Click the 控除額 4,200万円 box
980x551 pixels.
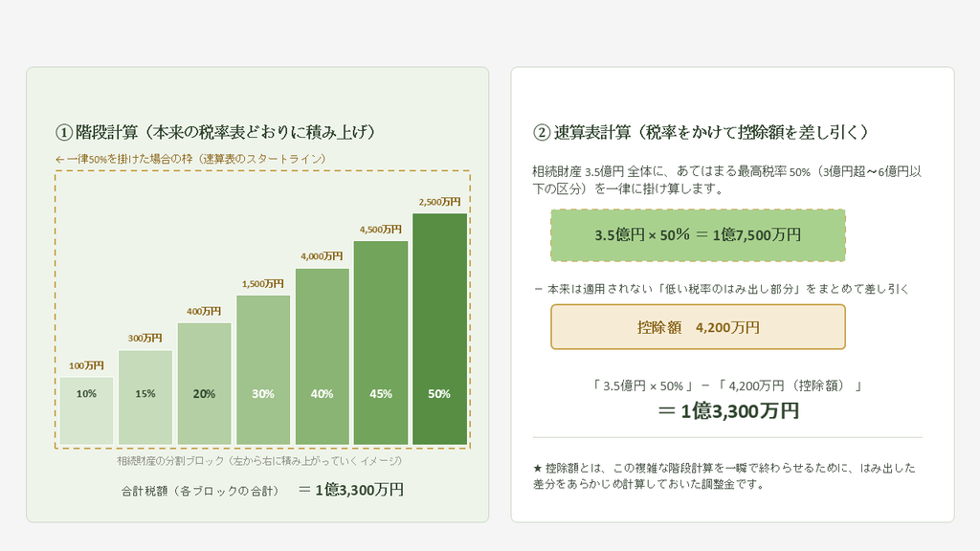pos(698,327)
